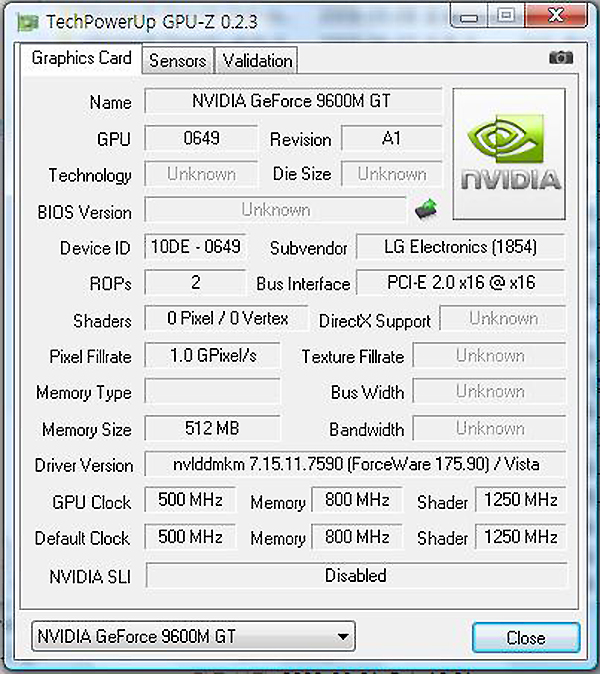Click the NVIDIA SLI field showing Disabled
The height and width of the screenshot is (674, 600).
(x=356, y=576)
